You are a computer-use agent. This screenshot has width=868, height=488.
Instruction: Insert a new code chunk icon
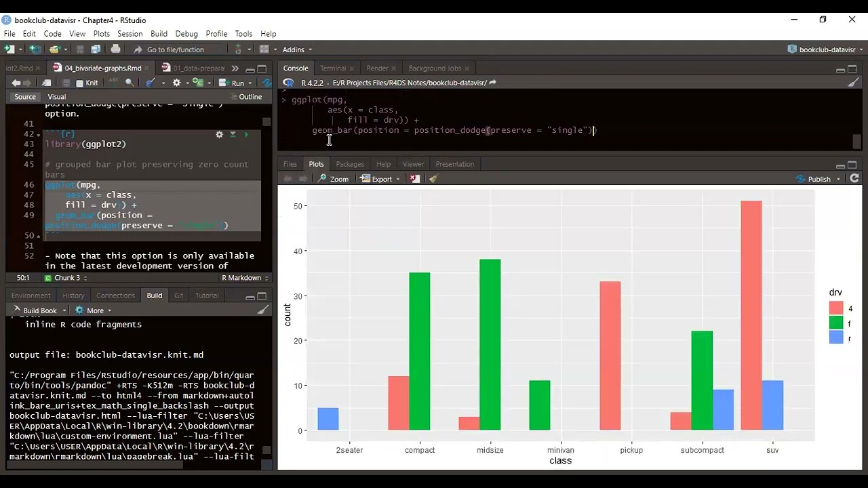tap(198, 83)
